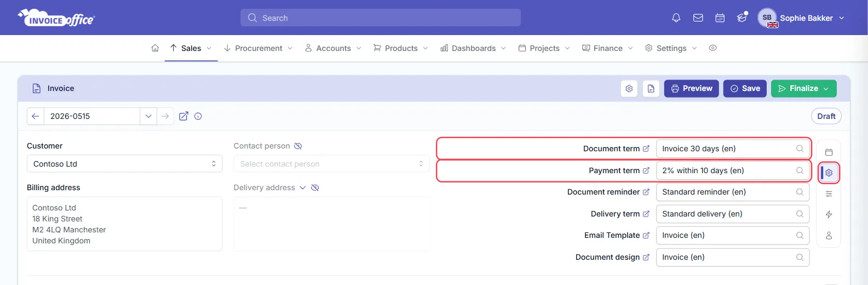The image size is (868, 285).
Task: Search Document term lookup magnifier
Action: (x=800, y=149)
